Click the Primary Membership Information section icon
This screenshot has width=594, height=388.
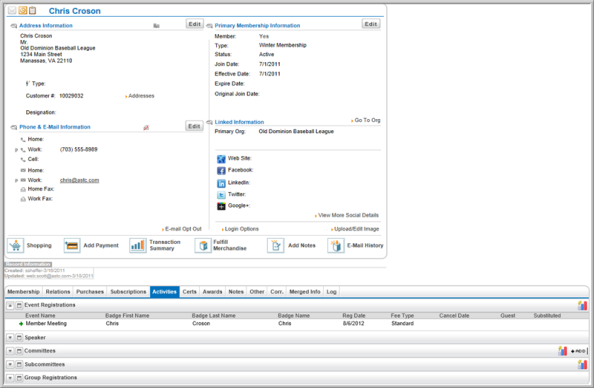click(209, 26)
